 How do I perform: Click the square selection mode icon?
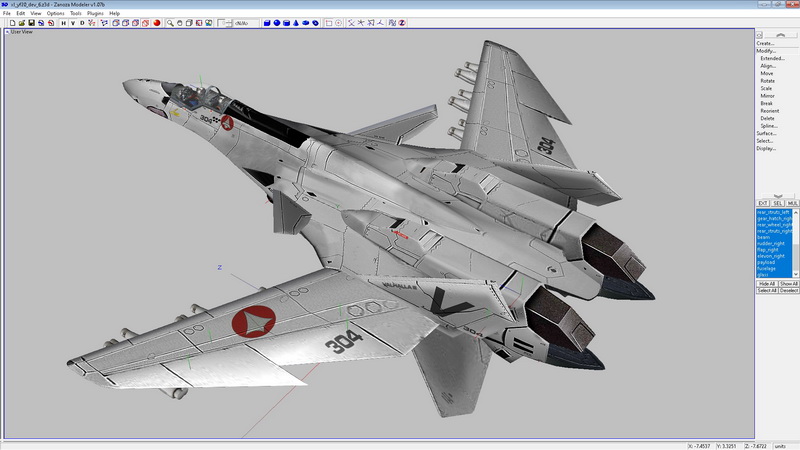click(329, 23)
